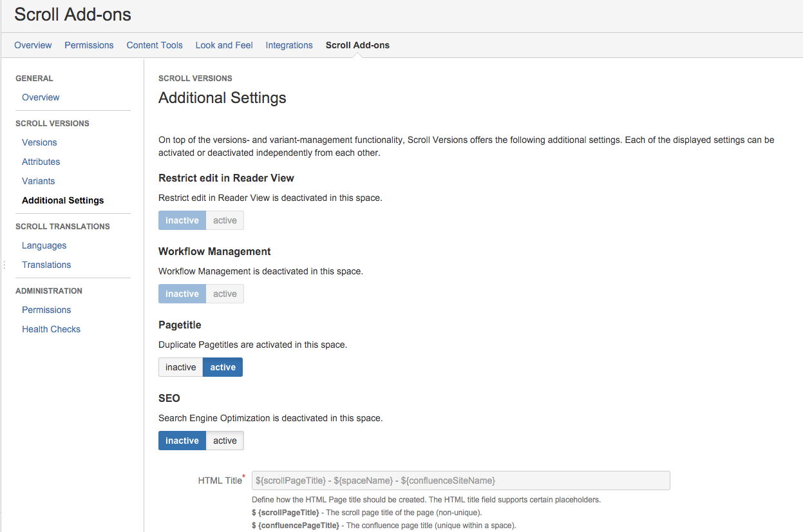Open Permissions under Administration in sidebar

tap(46, 310)
